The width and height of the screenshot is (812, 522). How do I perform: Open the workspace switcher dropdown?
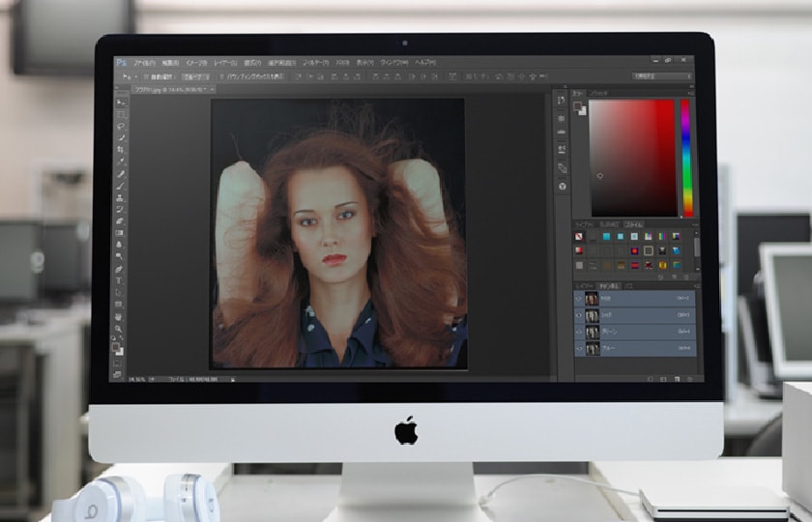pos(662,76)
